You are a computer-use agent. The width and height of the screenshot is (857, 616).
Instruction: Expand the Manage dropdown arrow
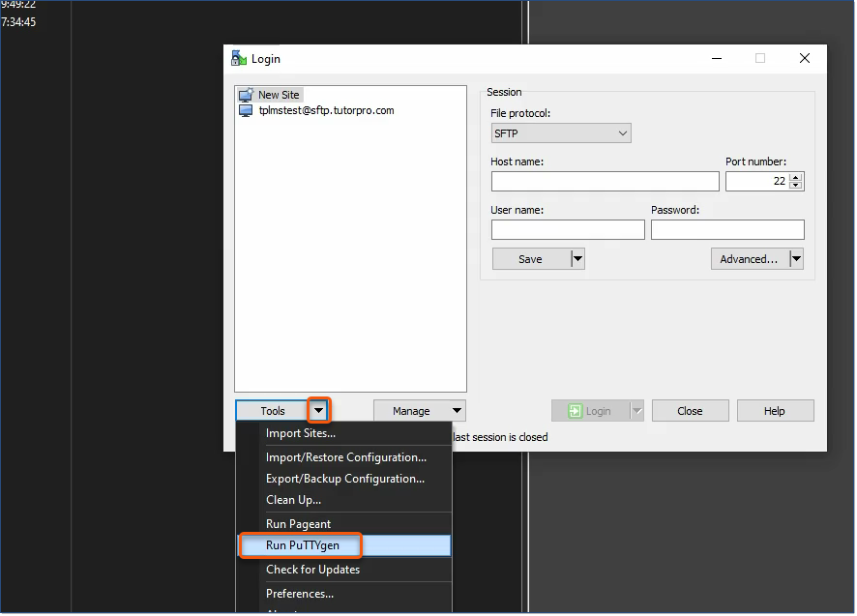pyautogui.click(x=457, y=412)
